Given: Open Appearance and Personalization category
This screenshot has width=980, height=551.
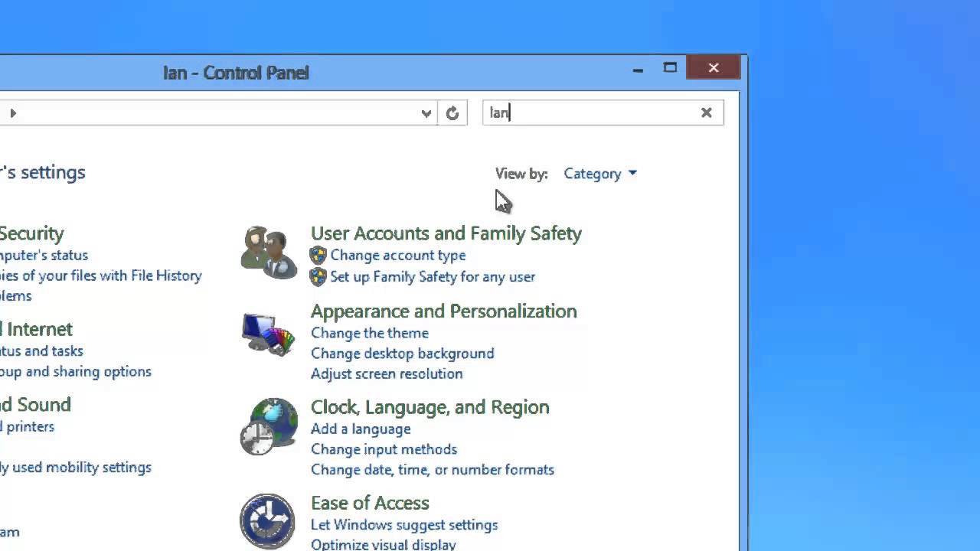Looking at the screenshot, I should pos(444,311).
